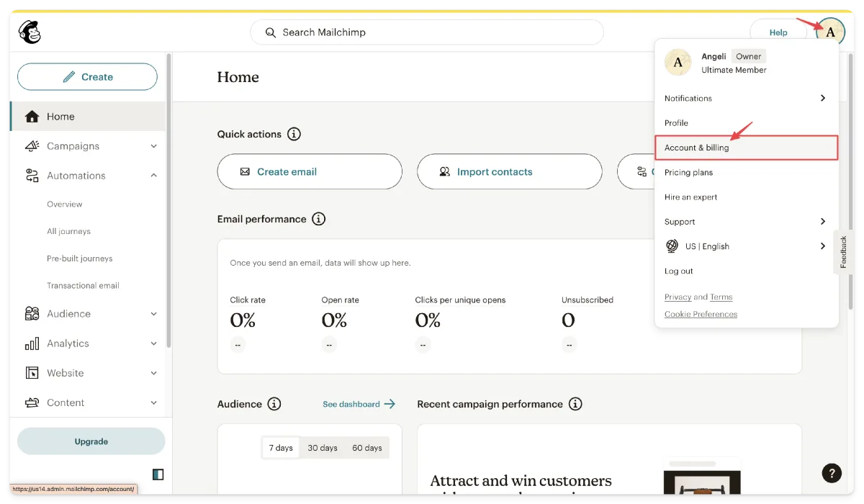Click the envelope icon in Create email
This screenshot has width=864, height=504.
coord(245,172)
